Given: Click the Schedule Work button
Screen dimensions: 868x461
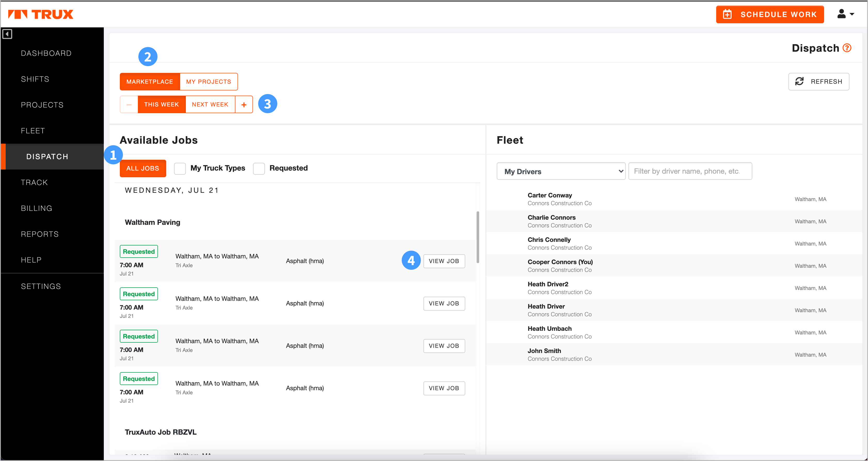Looking at the screenshot, I should [770, 14].
